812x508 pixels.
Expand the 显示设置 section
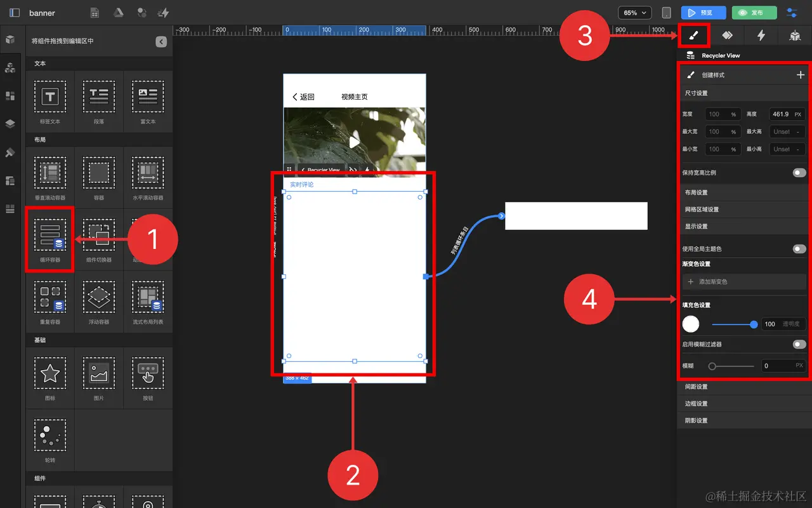pos(743,227)
